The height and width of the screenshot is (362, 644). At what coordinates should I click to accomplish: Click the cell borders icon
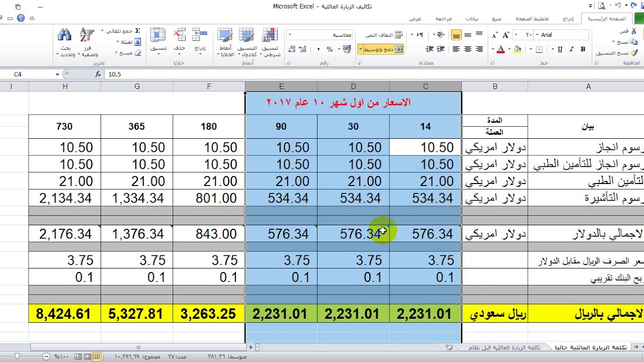tap(539, 49)
